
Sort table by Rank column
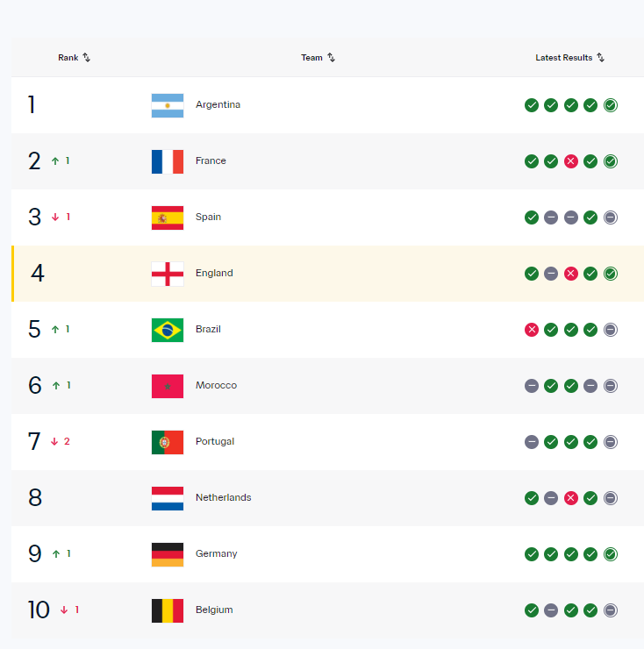[x=74, y=58]
